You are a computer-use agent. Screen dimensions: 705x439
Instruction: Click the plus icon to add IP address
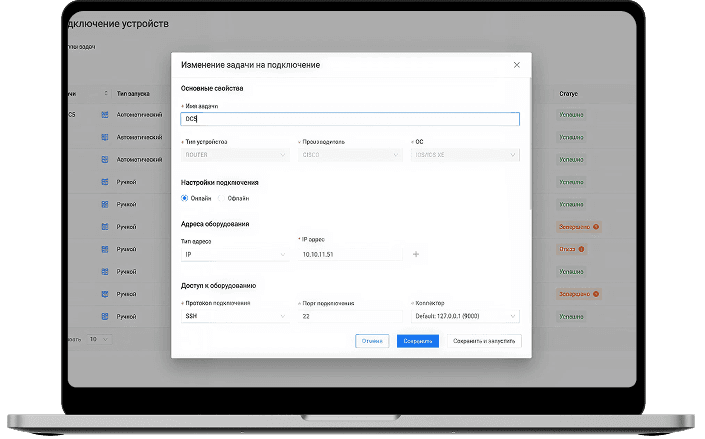point(416,255)
